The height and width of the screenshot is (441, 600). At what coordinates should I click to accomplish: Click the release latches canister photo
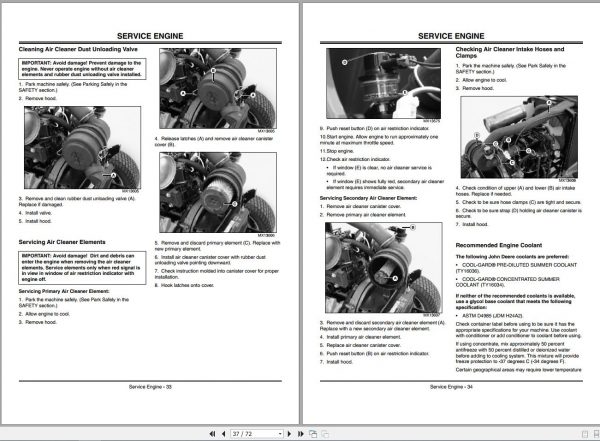(x=218, y=88)
